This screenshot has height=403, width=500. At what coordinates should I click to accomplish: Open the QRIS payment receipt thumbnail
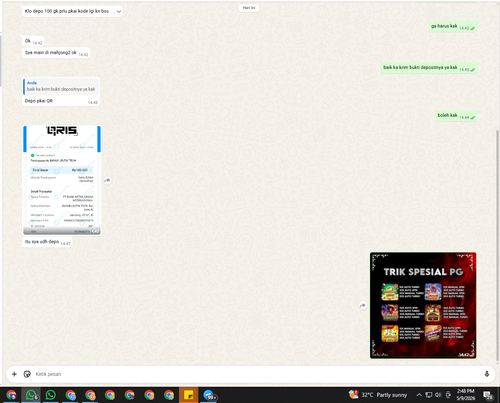(x=62, y=180)
